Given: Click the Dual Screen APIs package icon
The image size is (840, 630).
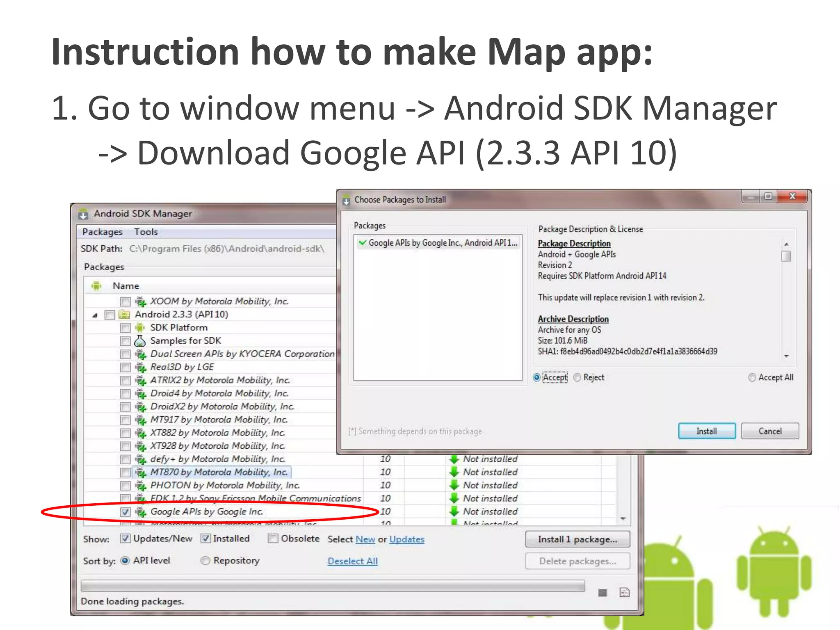Looking at the screenshot, I should (x=141, y=354).
